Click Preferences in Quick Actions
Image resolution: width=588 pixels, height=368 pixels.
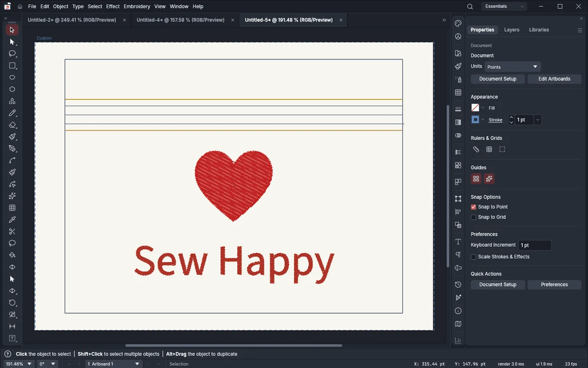coord(555,285)
